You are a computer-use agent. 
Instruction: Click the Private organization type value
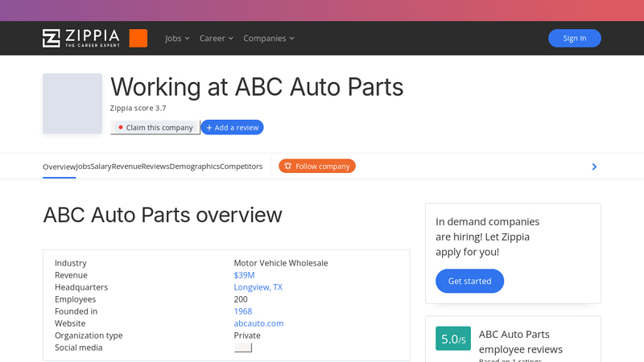click(x=247, y=335)
